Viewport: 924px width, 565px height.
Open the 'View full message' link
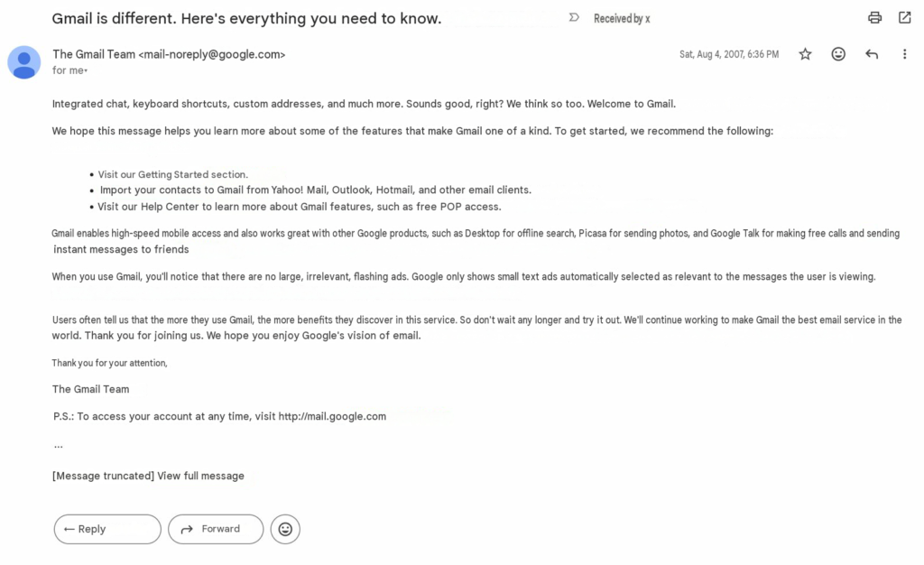[x=200, y=476]
